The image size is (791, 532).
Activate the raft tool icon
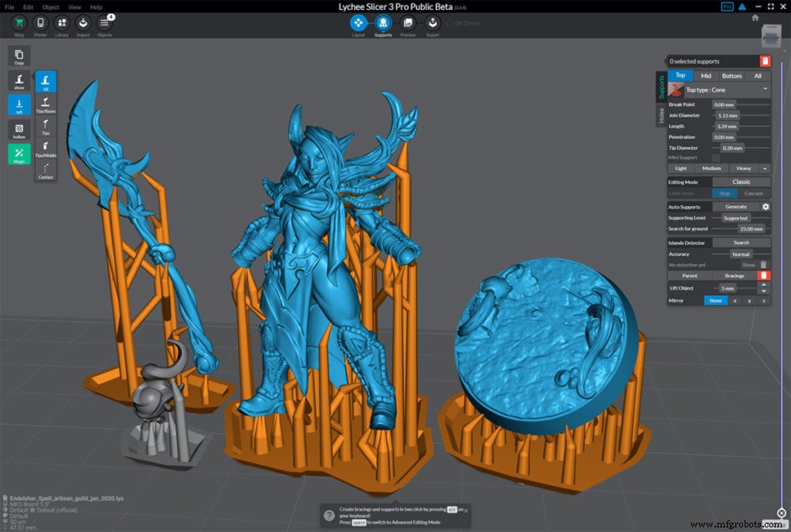point(19,105)
